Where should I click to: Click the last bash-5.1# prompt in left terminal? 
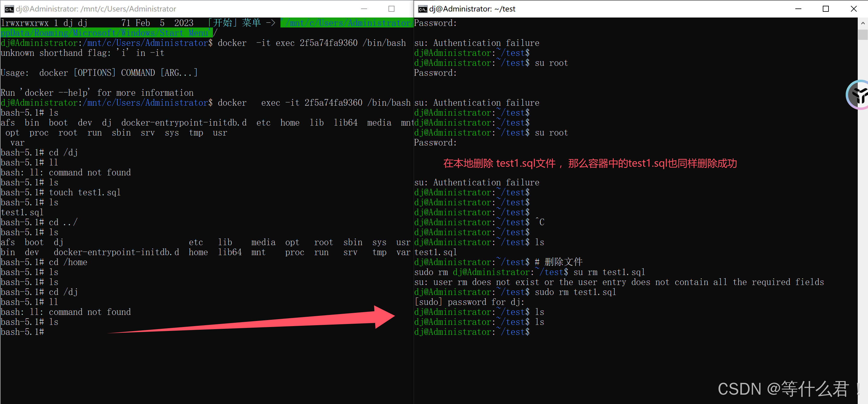point(22,332)
